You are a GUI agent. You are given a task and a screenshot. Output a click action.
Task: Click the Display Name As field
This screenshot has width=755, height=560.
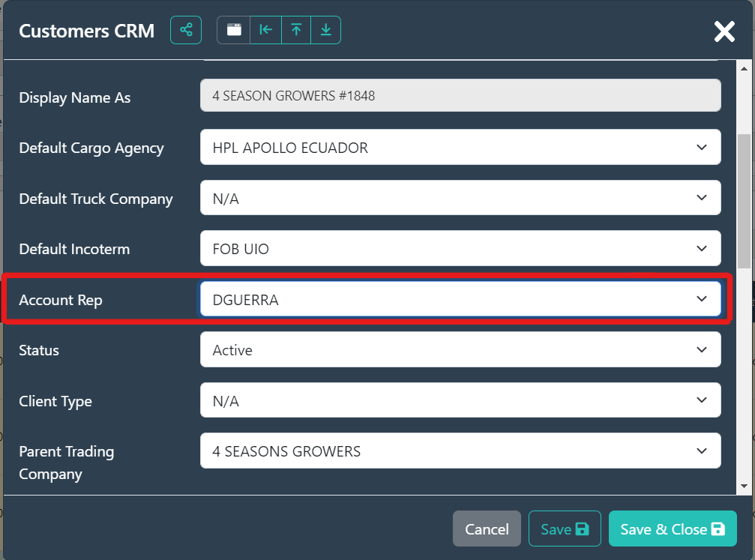pyautogui.click(x=460, y=96)
